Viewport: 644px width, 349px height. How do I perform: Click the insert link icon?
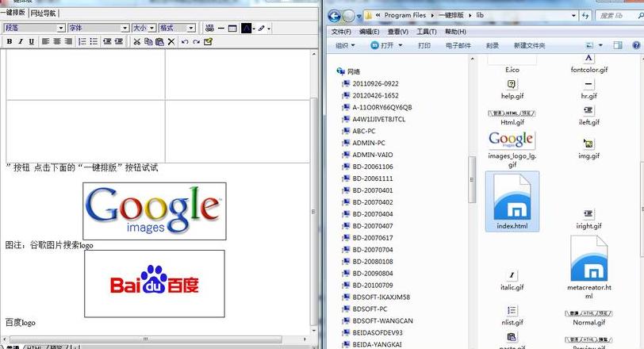click(209, 28)
